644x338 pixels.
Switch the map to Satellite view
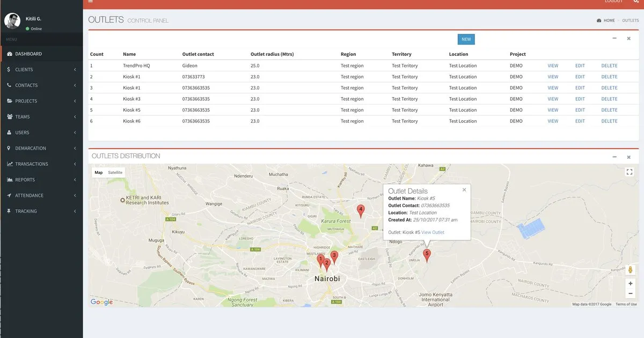(115, 172)
